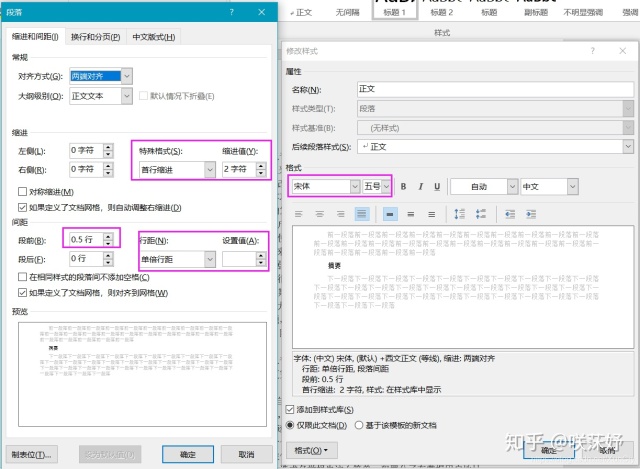This screenshot has width=640, height=469.
Task: Open the 特殊格式 首行缩进 dropdown
Action: click(210, 169)
